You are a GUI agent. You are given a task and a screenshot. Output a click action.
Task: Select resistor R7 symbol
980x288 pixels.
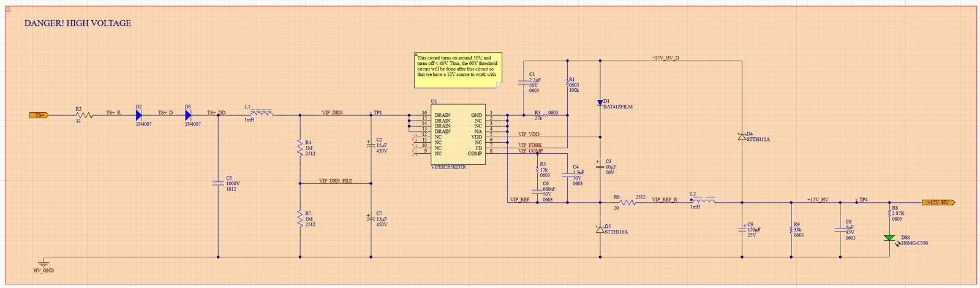[x=300, y=219]
